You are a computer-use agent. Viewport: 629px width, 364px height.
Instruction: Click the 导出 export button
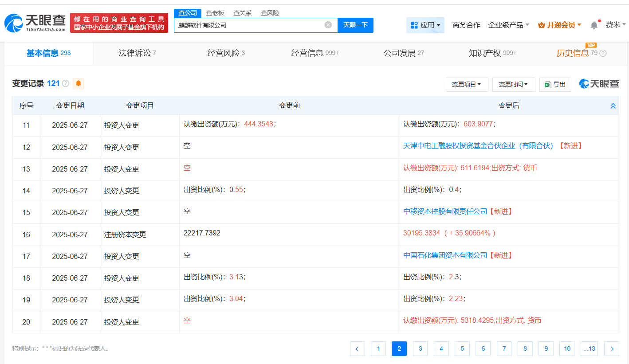click(555, 84)
